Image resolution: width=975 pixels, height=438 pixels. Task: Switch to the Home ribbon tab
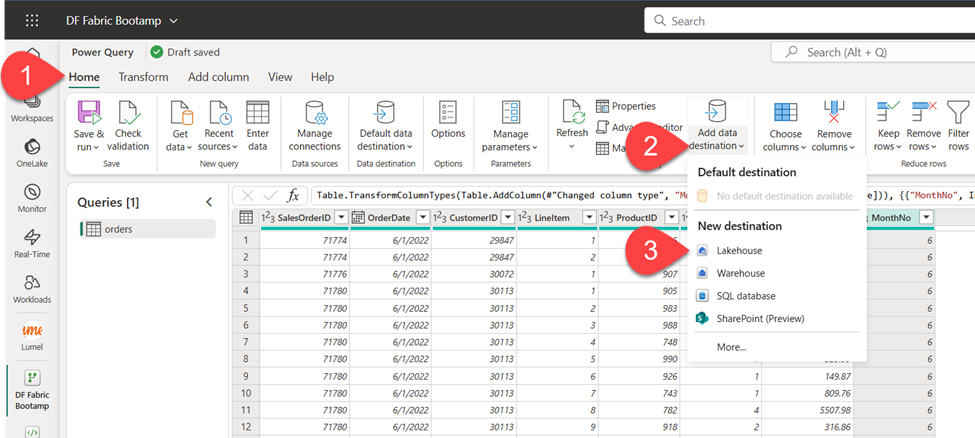point(84,77)
